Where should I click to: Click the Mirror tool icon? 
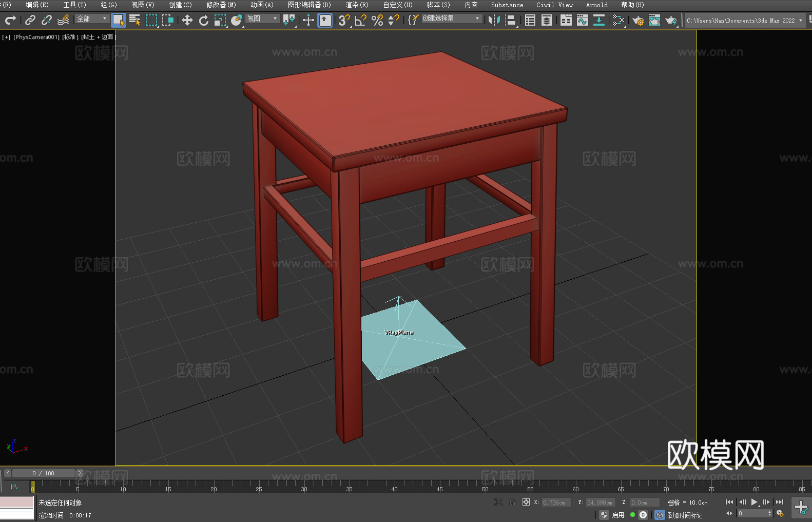(494, 20)
